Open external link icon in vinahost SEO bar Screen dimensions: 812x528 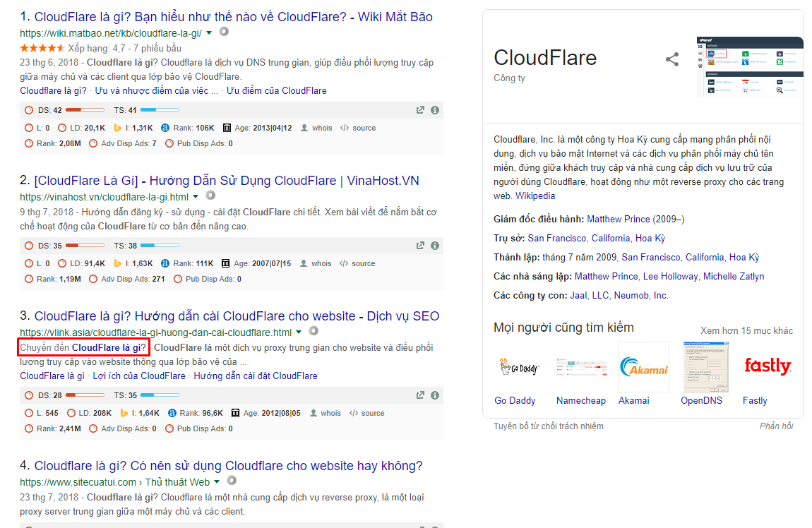pyautogui.click(x=421, y=246)
